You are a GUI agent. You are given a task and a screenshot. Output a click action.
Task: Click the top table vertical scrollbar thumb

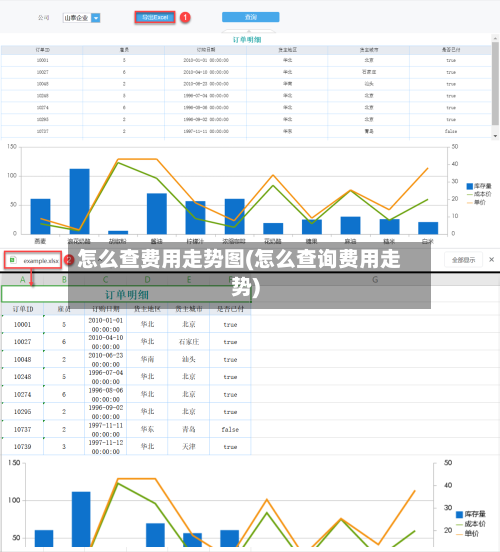(495, 83)
